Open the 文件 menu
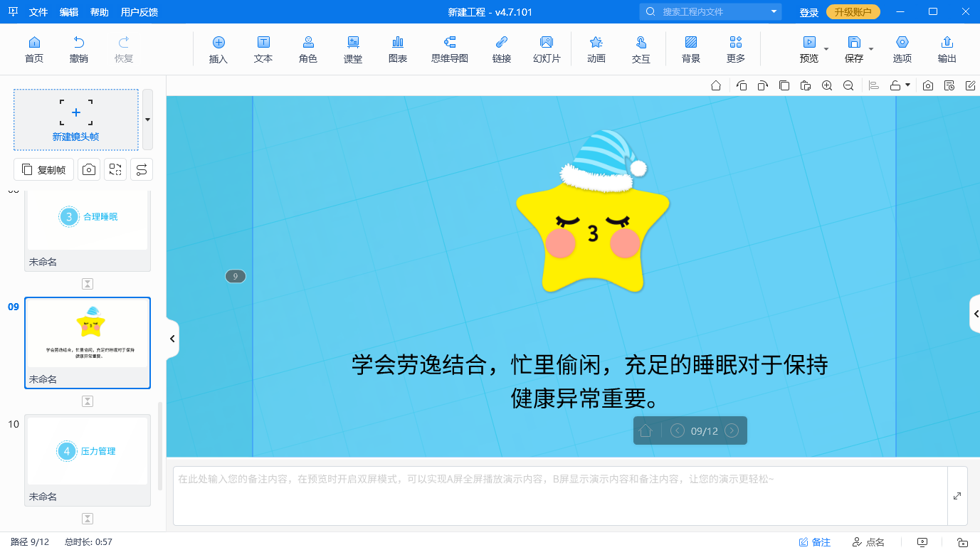 [38, 12]
